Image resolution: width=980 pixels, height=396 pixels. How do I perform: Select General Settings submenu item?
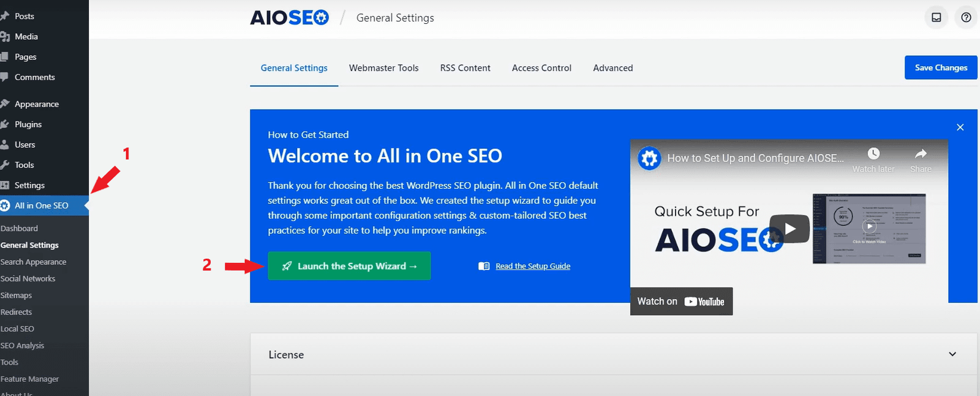[x=29, y=245]
